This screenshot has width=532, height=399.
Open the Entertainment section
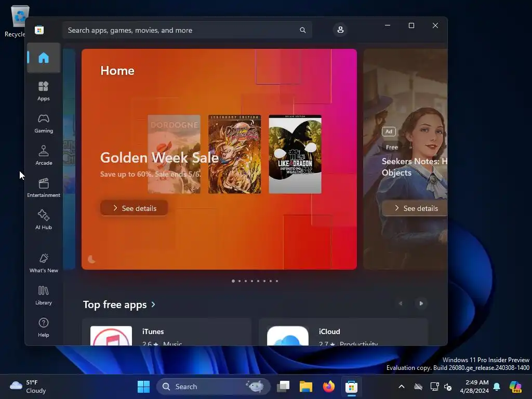[x=44, y=188]
